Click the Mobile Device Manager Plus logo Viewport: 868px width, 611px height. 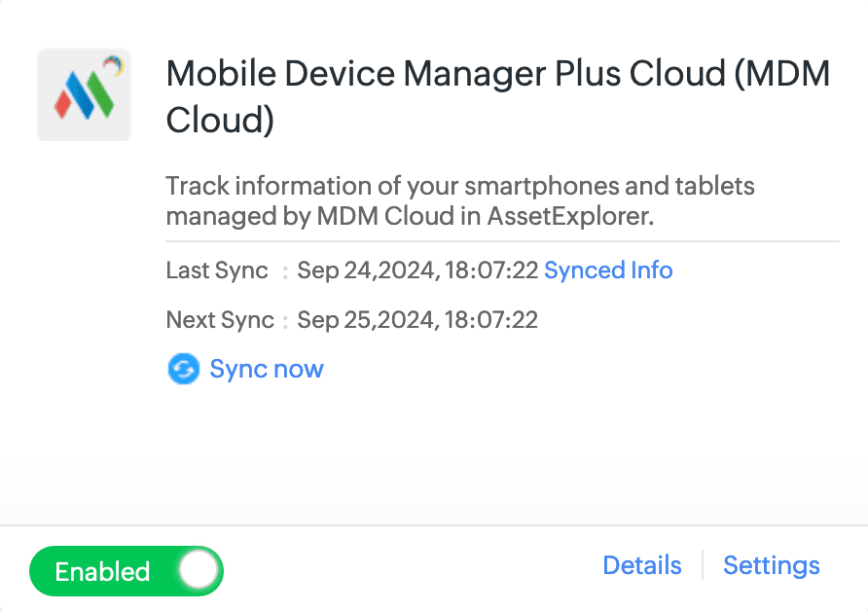pos(84,94)
